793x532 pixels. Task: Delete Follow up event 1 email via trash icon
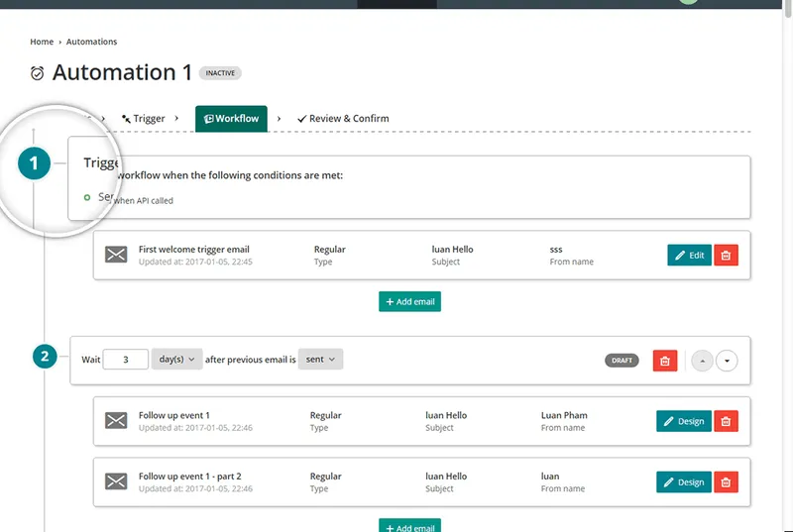click(x=726, y=421)
